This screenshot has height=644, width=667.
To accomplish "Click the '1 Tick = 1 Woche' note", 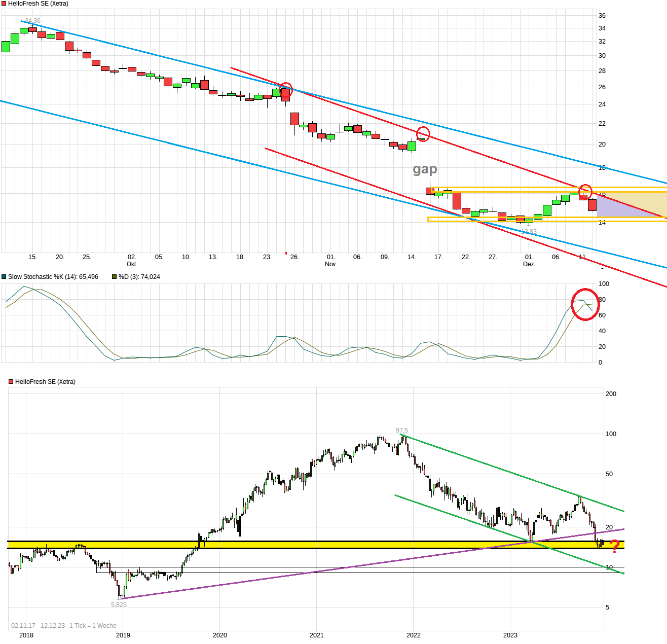I will pos(93,626).
